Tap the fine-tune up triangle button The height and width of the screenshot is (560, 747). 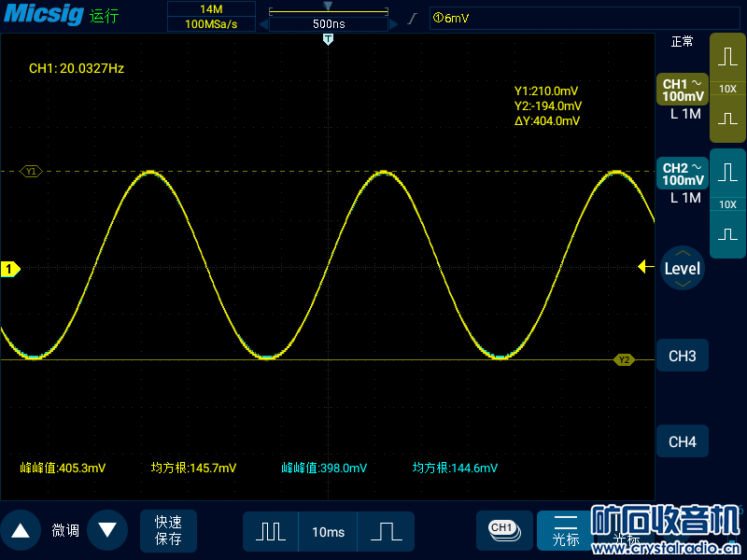click(x=20, y=530)
